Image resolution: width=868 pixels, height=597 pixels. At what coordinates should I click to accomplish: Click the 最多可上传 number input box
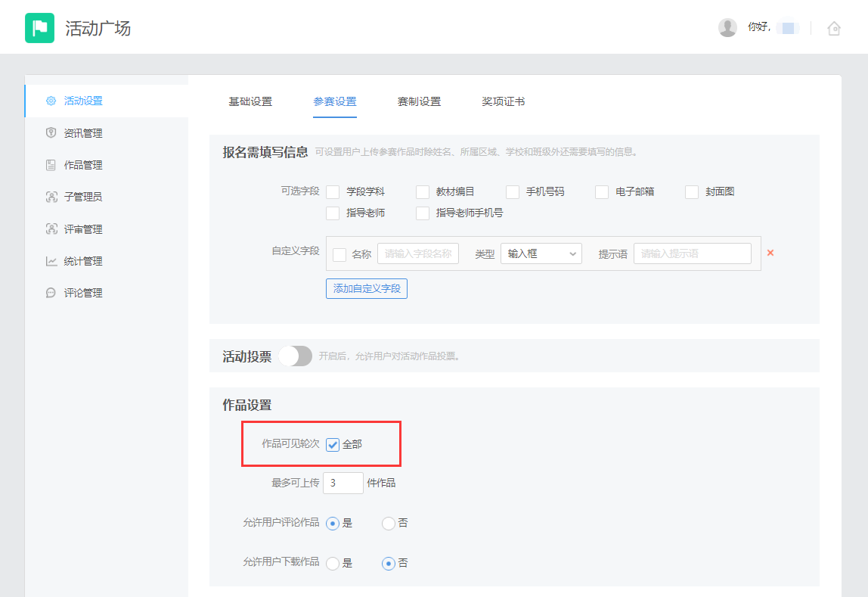(343, 483)
